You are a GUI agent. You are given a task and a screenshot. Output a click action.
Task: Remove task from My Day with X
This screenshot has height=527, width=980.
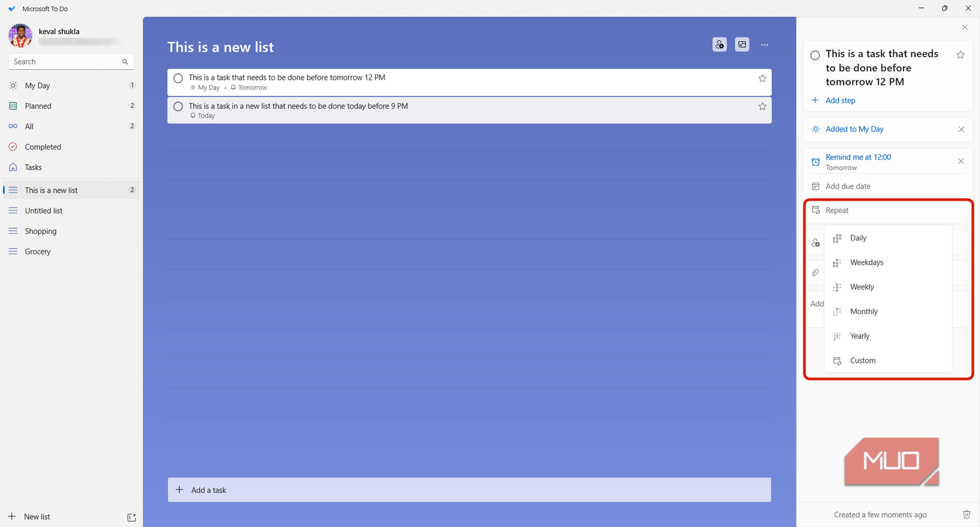pos(961,129)
